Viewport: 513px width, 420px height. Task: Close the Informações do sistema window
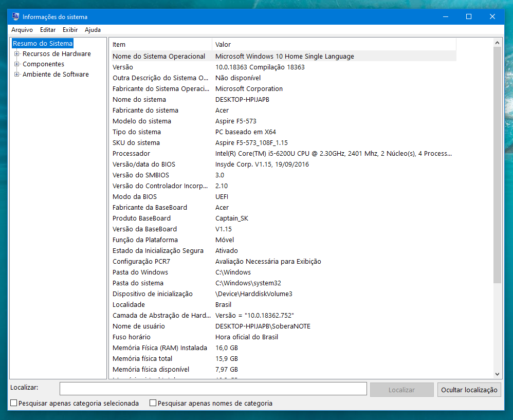click(x=492, y=16)
